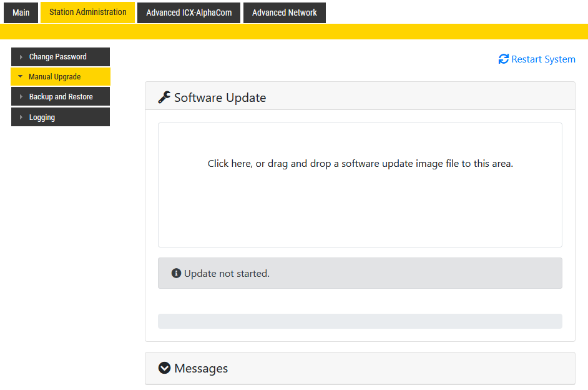Go to the Advanced Network tab
Screen dimensions: 588x390
click(x=284, y=12)
